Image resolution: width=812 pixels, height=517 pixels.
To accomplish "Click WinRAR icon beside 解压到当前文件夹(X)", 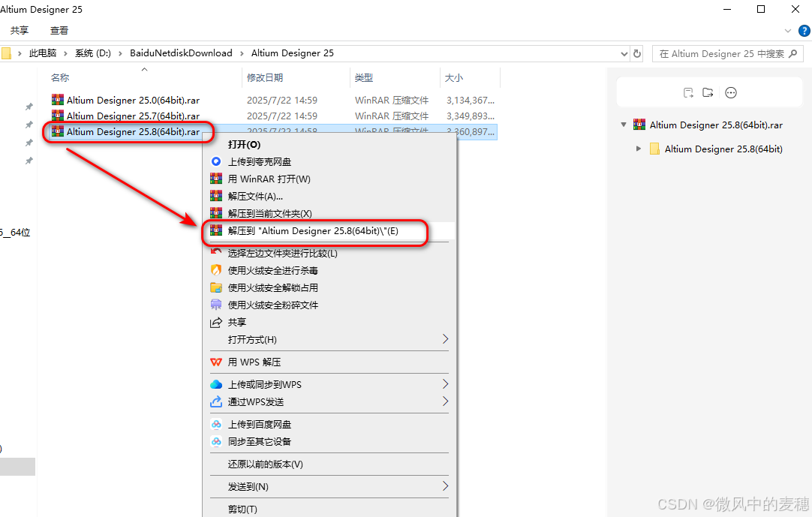I will (x=216, y=213).
